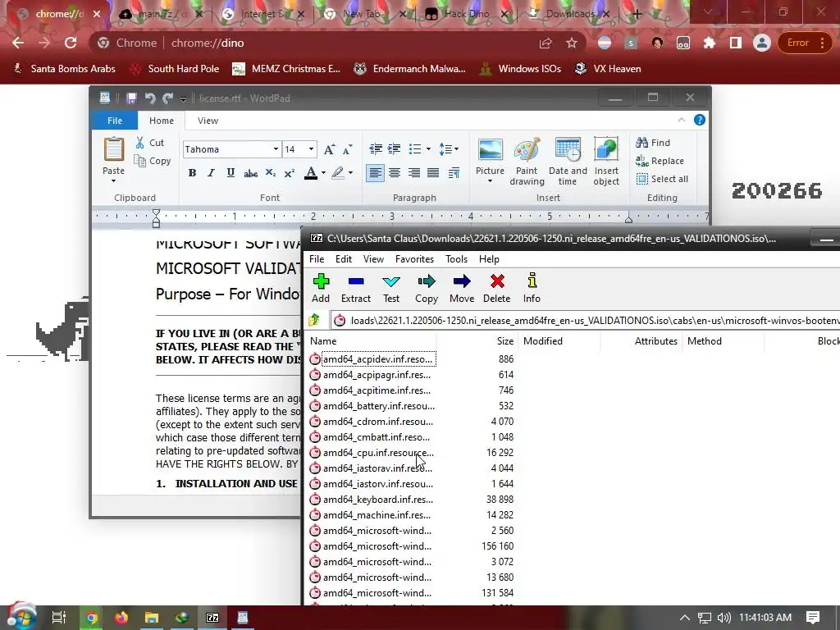Undo the last action in WordPad

point(150,98)
